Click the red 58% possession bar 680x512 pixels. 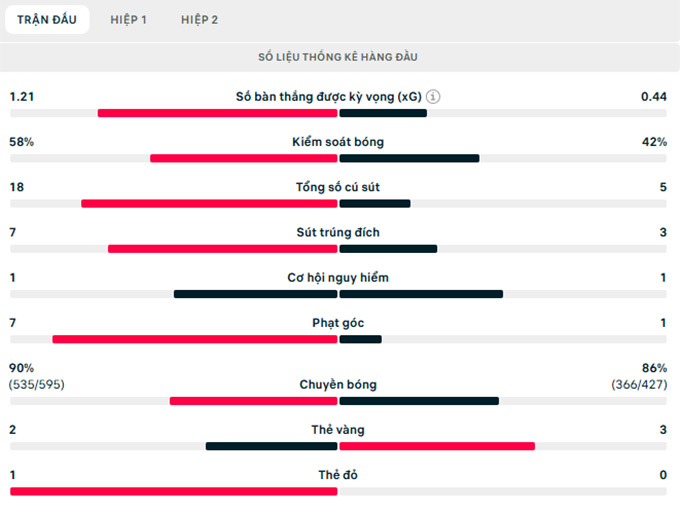(243, 158)
